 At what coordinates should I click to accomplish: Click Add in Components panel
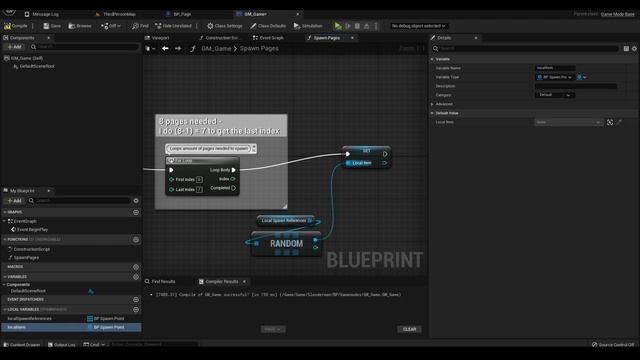14,47
